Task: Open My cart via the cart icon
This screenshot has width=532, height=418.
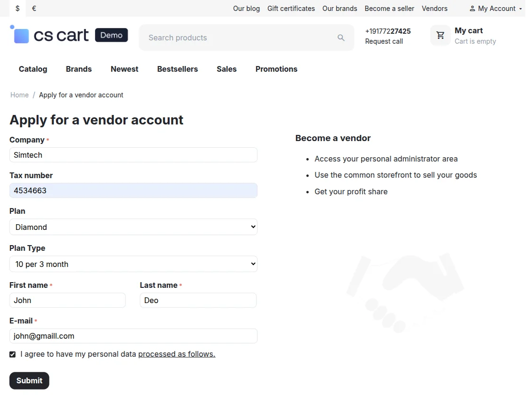Action: 440,35
